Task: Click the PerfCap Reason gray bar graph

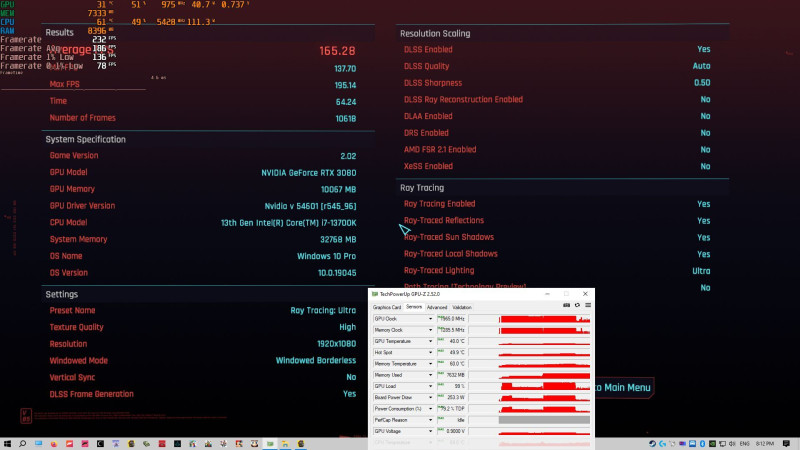Action: (544, 420)
